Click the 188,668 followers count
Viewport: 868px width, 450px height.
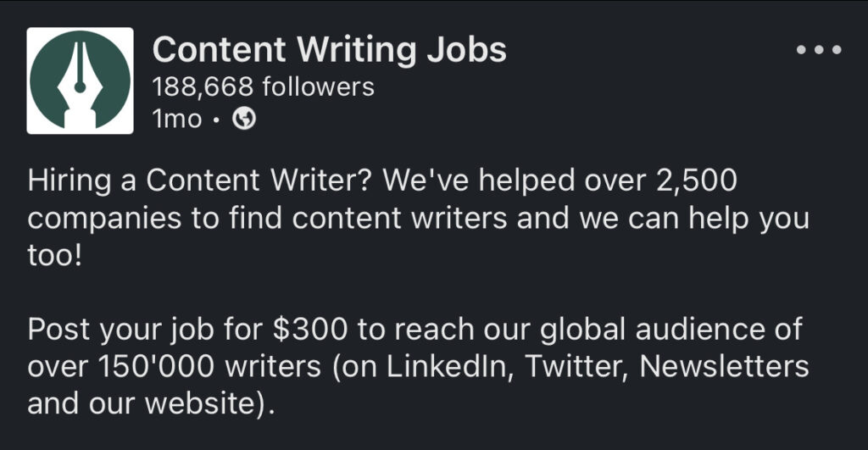point(264,87)
